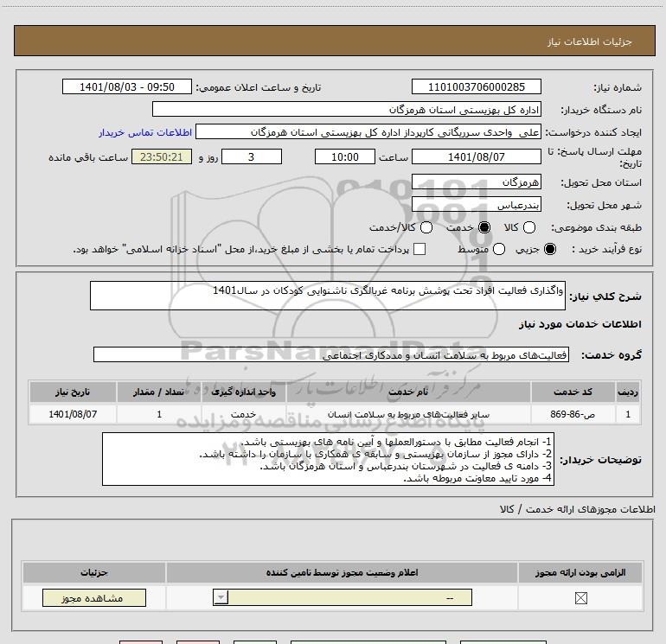
Task: Click the اطلاعات خدمات مورد نیاز heading
Action: [580, 324]
